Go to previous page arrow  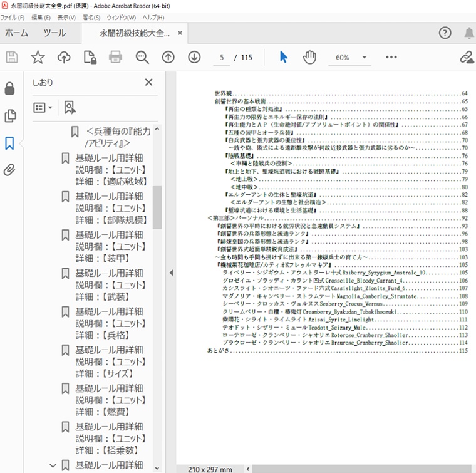[x=168, y=57]
